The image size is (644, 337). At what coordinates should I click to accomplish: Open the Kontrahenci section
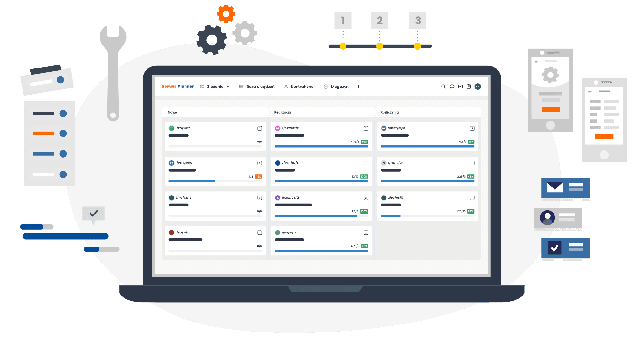[303, 87]
